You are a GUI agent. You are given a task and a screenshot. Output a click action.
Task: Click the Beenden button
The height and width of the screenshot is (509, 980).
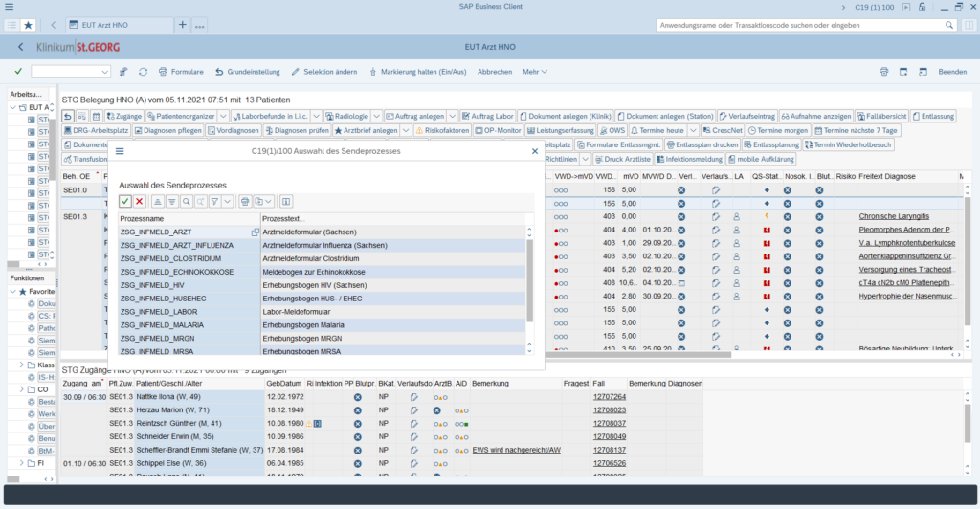[951, 72]
